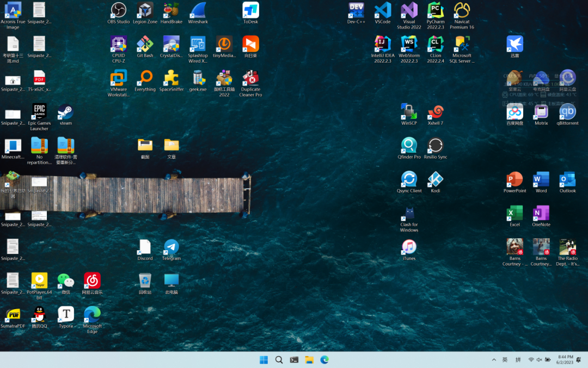Viewport: 588px width, 368px height.
Task: Open the Wi-Fi network tray icon
Action: 531,360
